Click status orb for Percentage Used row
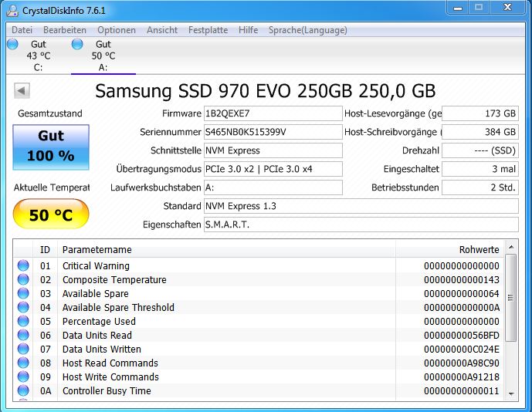Viewport: 532px width, 412px height. pos(23,321)
